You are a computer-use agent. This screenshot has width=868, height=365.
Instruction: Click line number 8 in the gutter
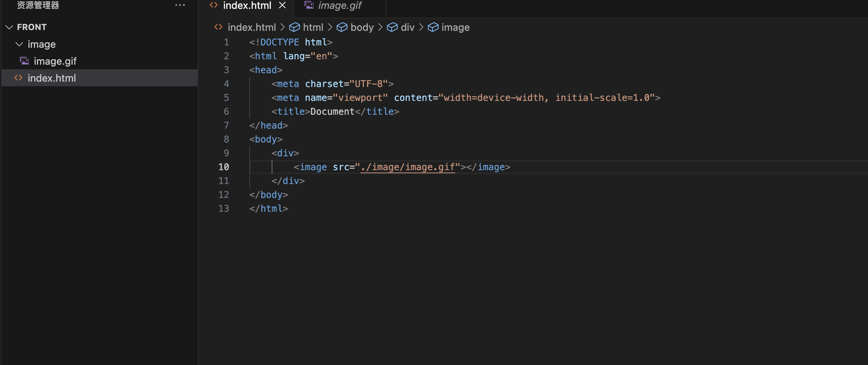pos(226,139)
